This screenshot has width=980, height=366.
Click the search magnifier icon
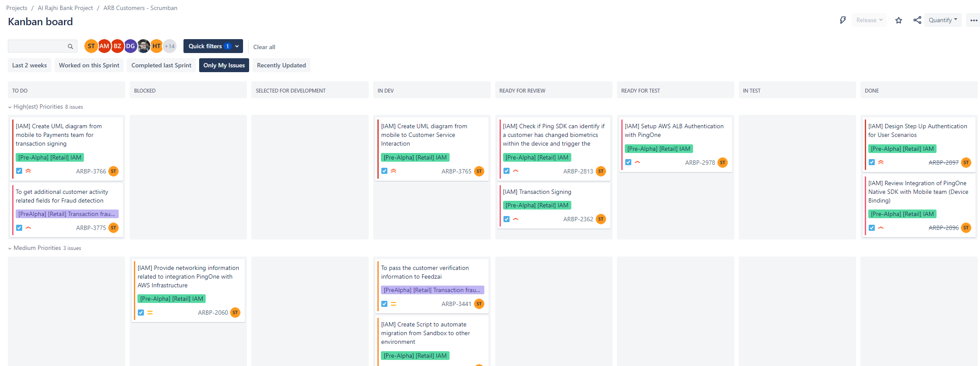pyautogui.click(x=70, y=47)
